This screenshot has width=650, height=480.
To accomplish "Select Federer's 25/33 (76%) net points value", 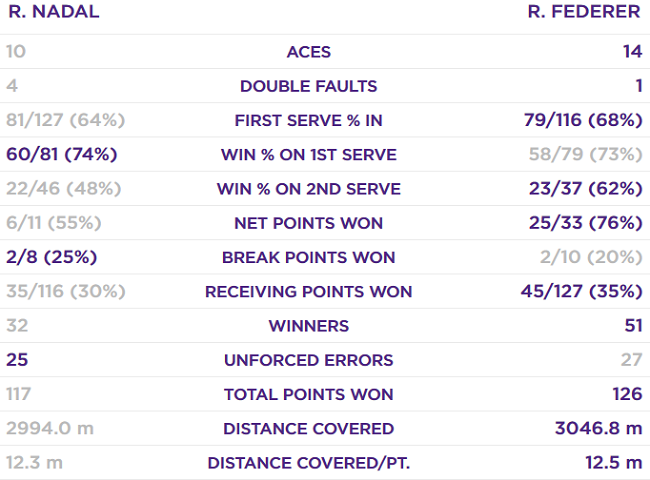I will pos(583,223).
